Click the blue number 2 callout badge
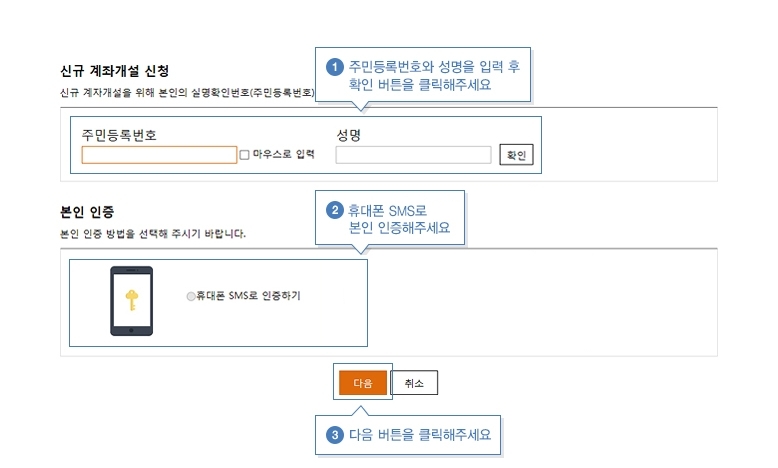778x468 pixels. click(x=335, y=210)
